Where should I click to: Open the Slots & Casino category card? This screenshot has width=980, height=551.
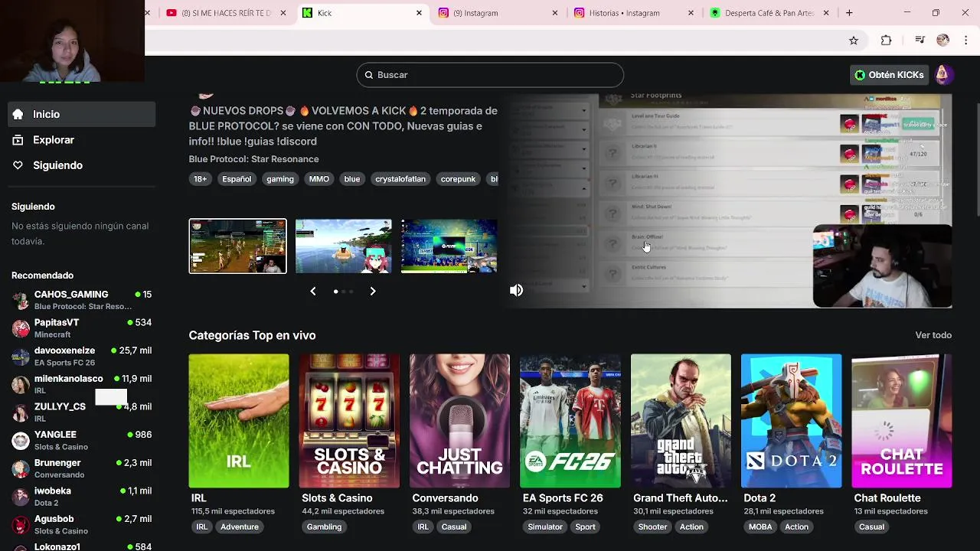tap(349, 421)
